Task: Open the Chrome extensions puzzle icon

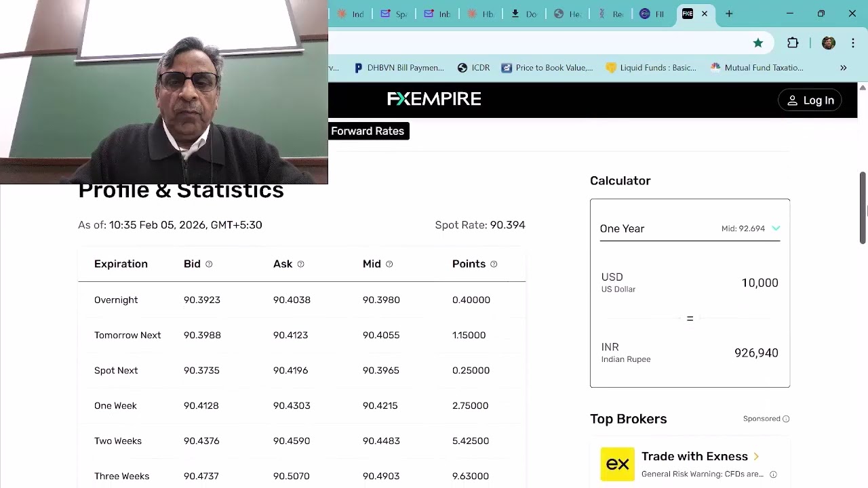Action: pos(793,43)
